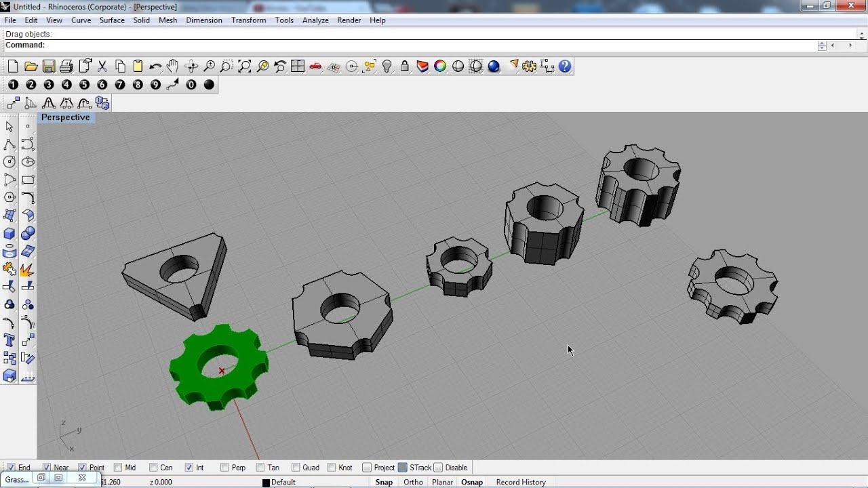The width and height of the screenshot is (868, 488).
Task: Select the Text object T tool
Action: pyautogui.click(x=9, y=340)
